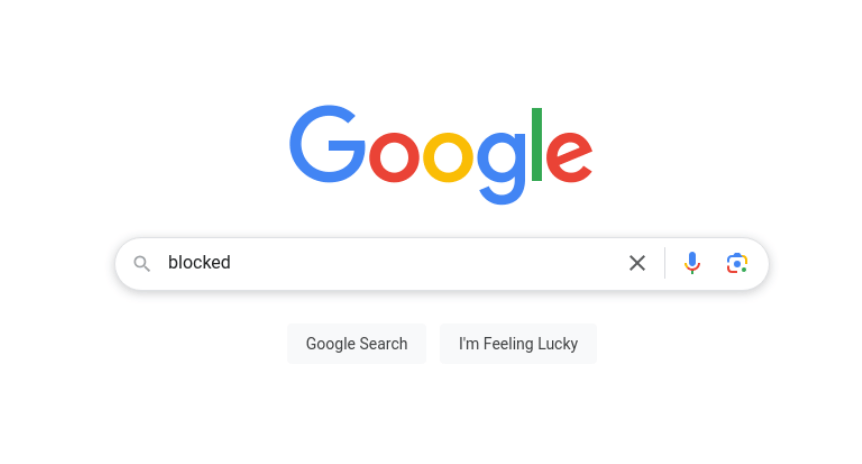Click the blue capital G in logo
Viewport: 862px width, 464px height.
(328, 144)
